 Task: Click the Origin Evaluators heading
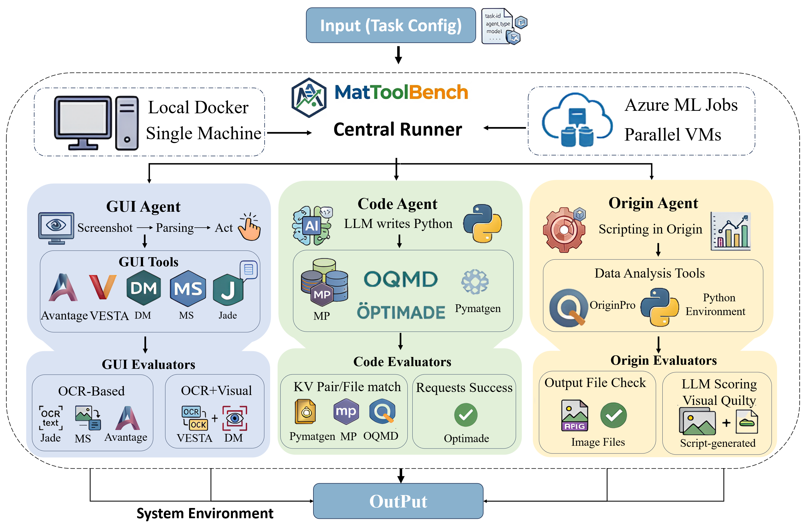tap(663, 360)
